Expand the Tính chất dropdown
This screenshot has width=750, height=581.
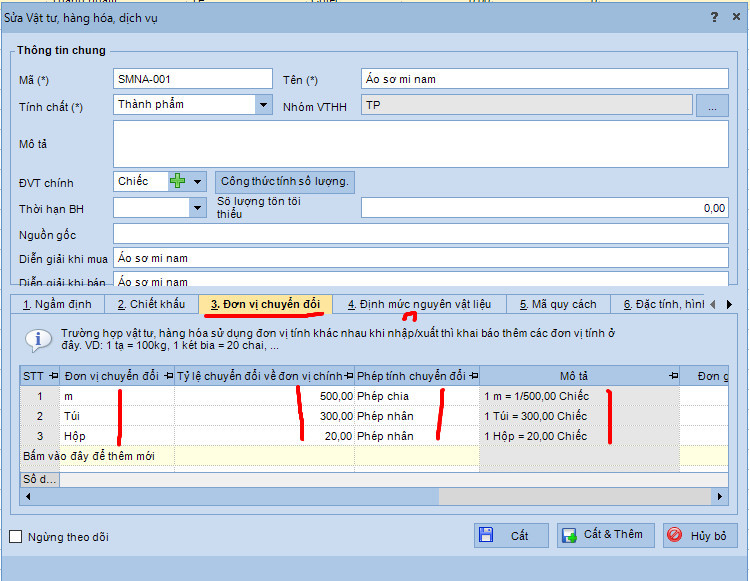(263, 104)
